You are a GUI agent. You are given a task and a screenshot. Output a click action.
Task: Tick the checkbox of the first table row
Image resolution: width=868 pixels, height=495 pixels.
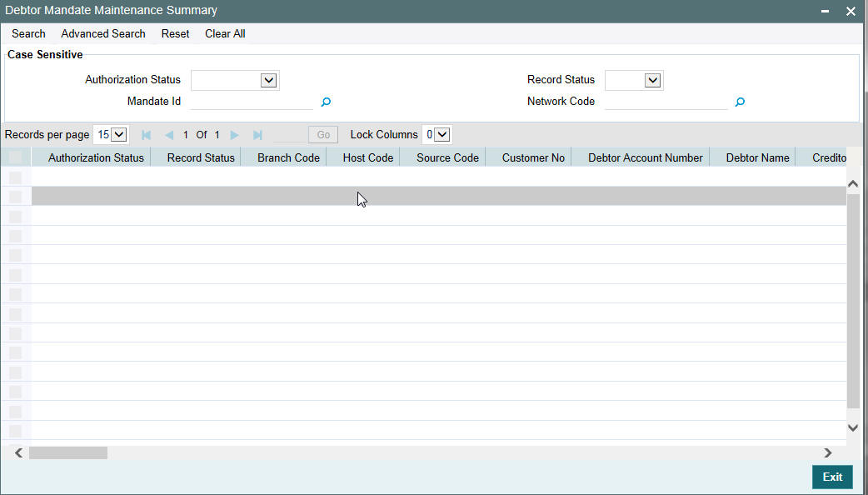coord(16,177)
